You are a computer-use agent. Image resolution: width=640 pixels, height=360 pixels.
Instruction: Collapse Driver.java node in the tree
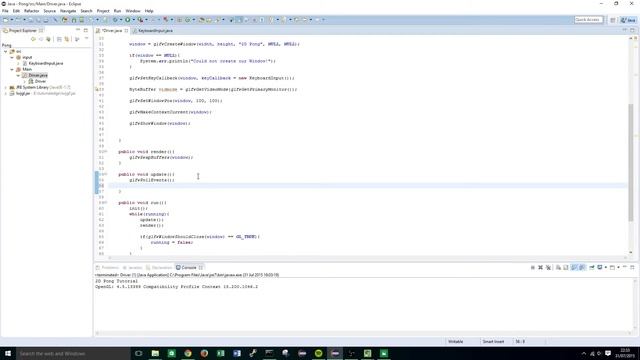pos(18,76)
